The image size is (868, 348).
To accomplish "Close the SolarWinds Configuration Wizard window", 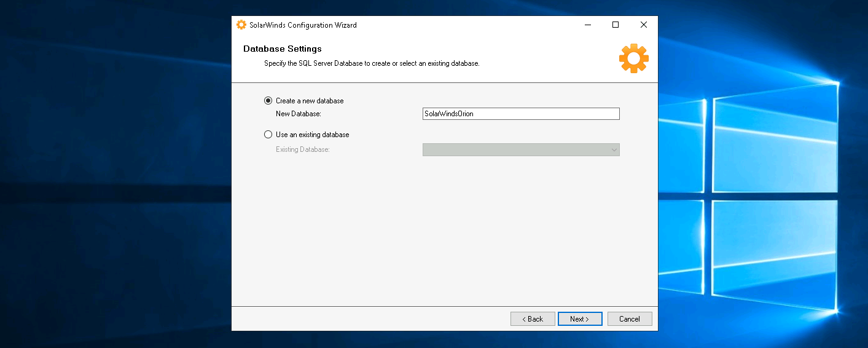I will click(x=643, y=25).
